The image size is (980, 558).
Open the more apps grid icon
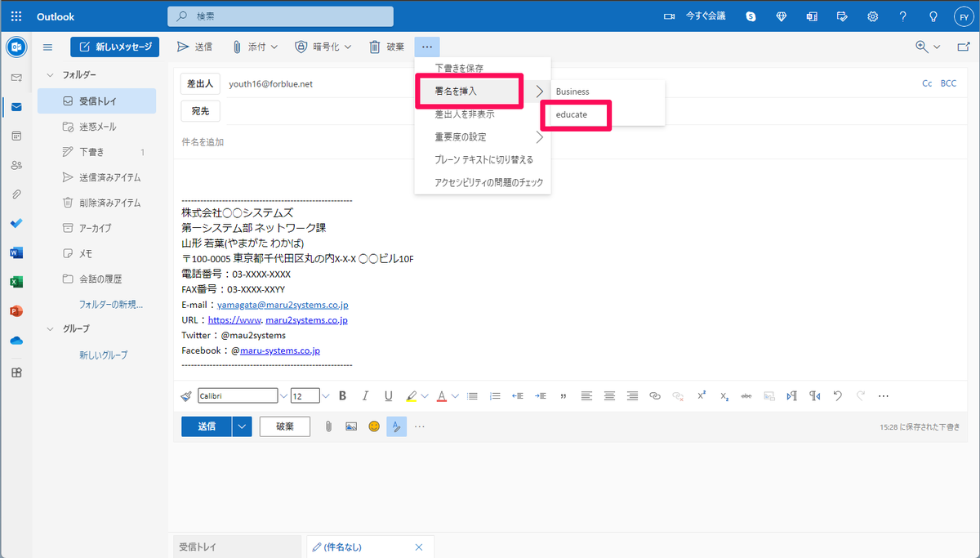(x=16, y=373)
